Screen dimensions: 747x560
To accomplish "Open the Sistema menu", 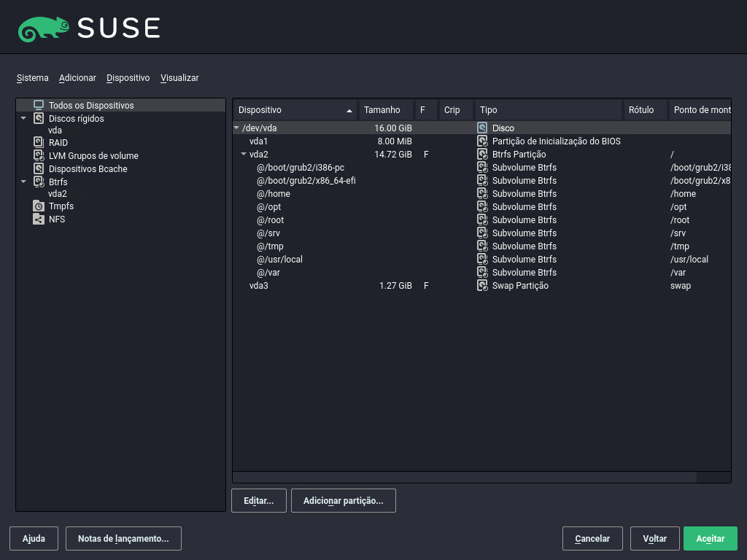I will pos(32,77).
